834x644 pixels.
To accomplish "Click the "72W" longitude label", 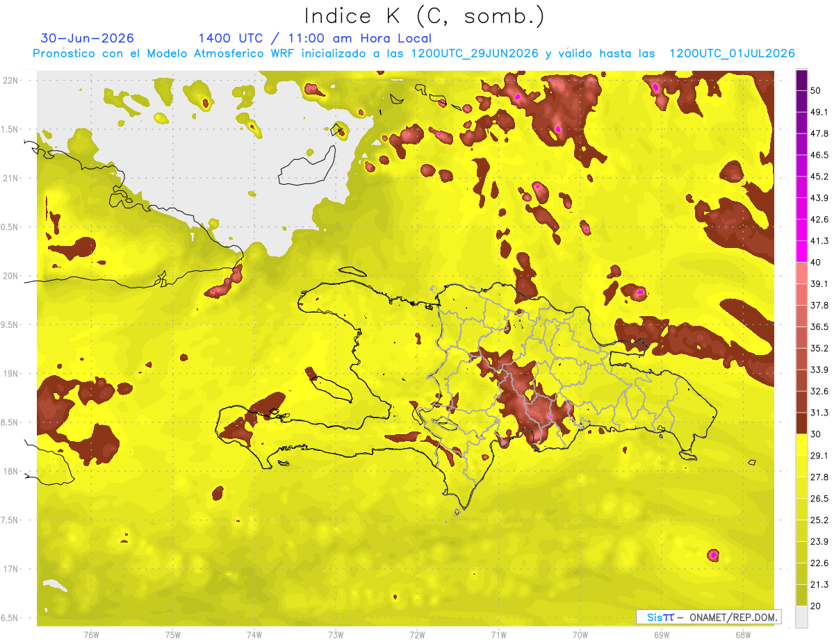I will click(x=417, y=634).
